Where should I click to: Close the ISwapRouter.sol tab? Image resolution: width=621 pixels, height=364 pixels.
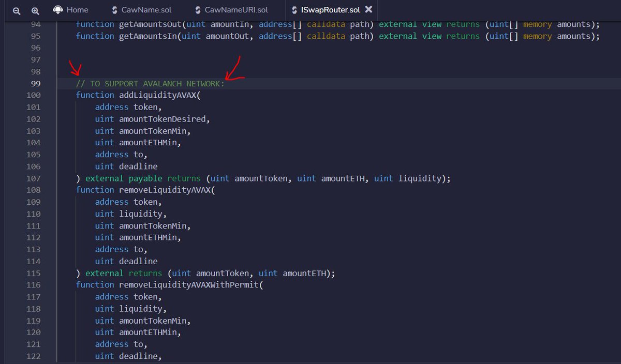(x=368, y=9)
